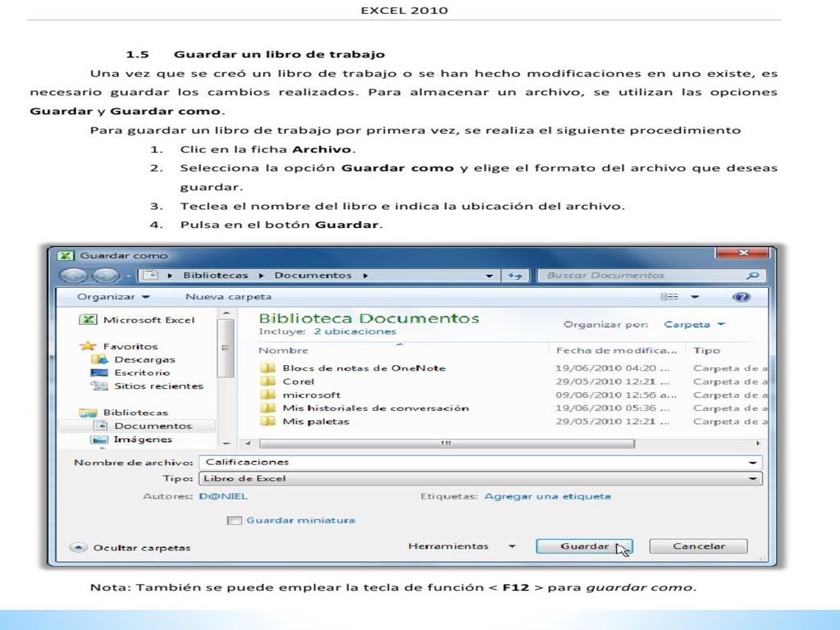This screenshot has width=840, height=630.
Task: Open Escritorio in the navigation pane
Action: tap(130, 373)
